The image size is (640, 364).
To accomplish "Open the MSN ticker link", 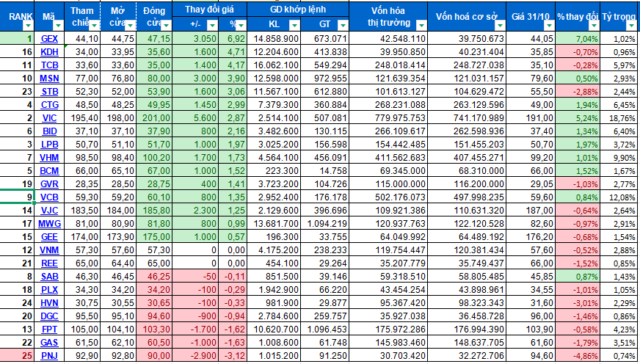I will [x=50, y=79].
